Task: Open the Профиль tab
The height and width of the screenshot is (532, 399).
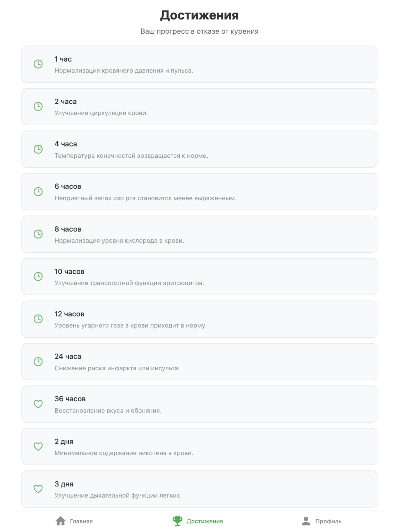Action: [x=321, y=521]
